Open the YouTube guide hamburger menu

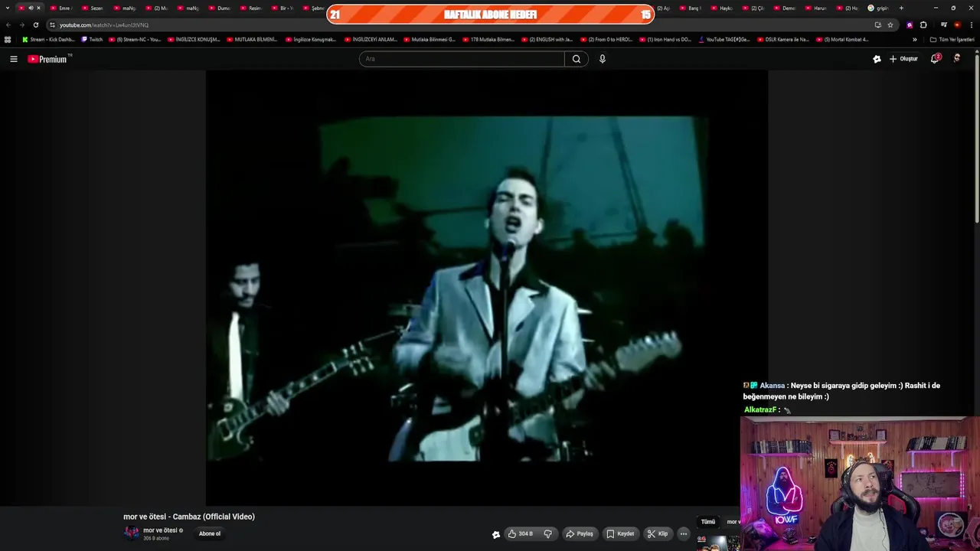(13, 59)
